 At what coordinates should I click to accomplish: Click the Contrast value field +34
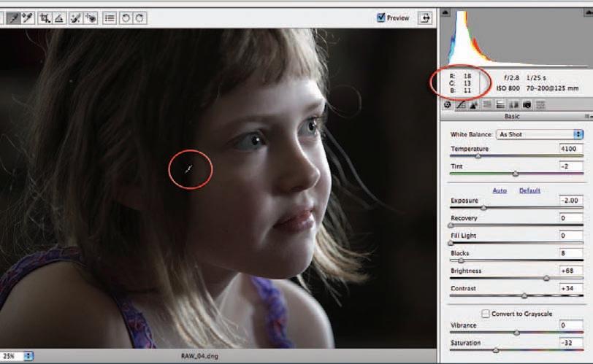click(x=570, y=288)
